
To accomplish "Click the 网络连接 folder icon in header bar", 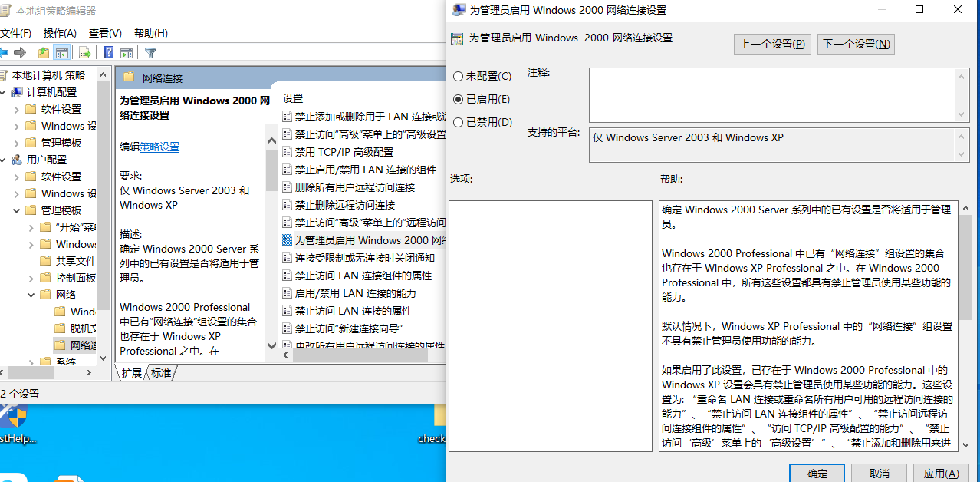I will 129,78.
